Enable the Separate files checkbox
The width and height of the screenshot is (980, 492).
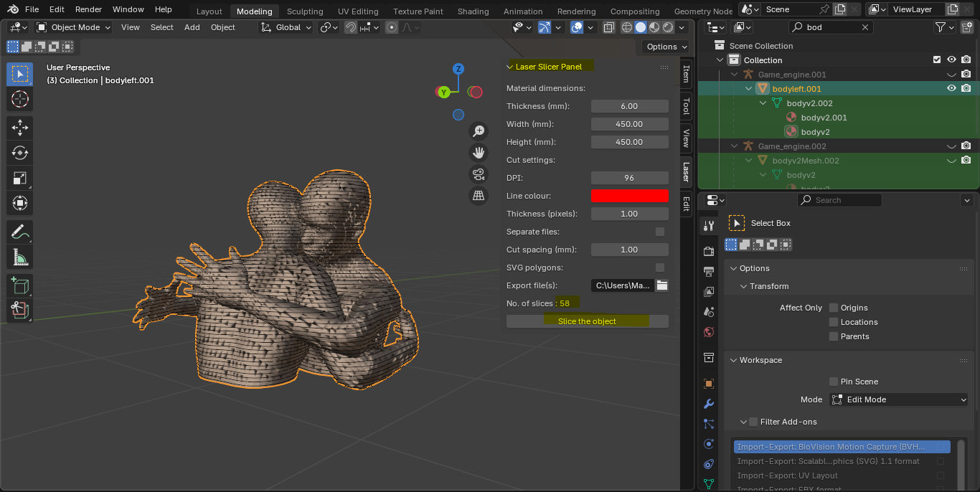pyautogui.click(x=660, y=232)
